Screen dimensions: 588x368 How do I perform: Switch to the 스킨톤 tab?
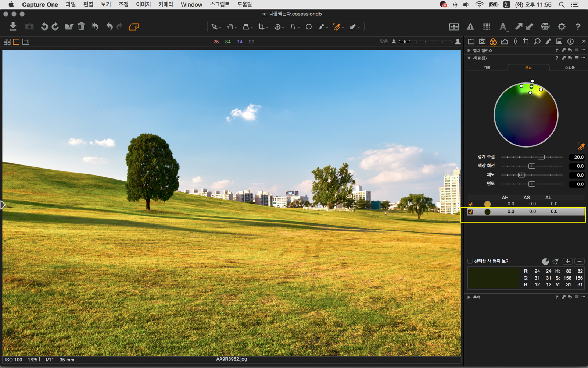click(x=569, y=67)
